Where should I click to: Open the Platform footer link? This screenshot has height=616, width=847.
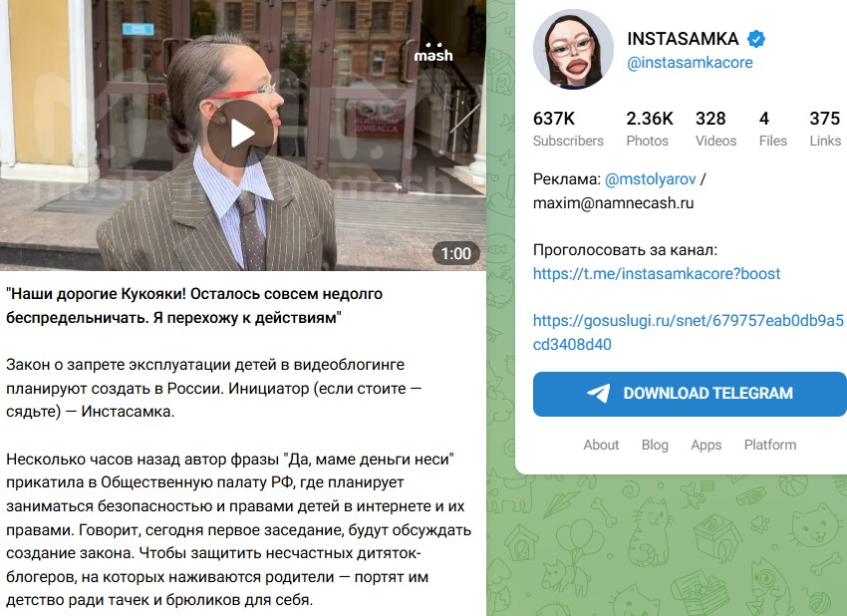[x=769, y=445]
